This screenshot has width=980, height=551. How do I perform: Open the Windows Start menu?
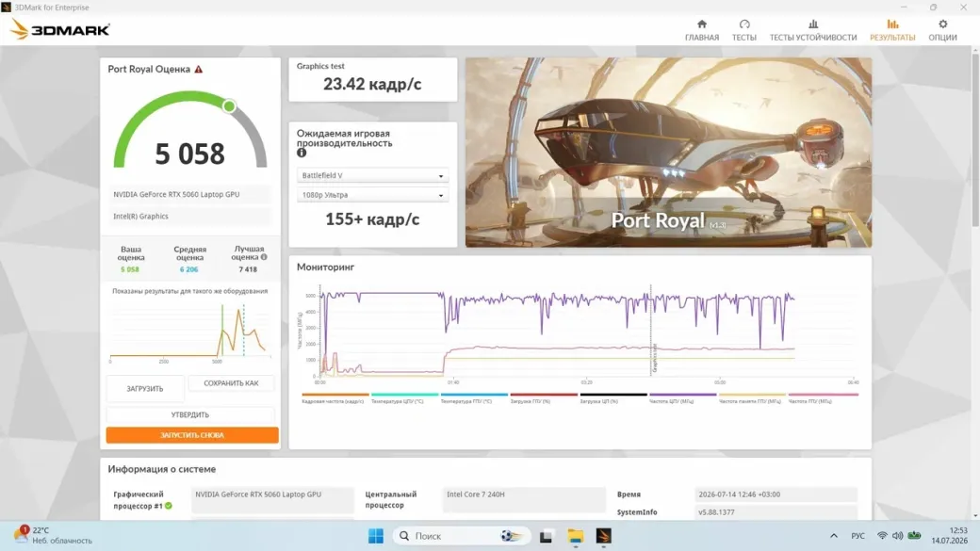(x=376, y=536)
